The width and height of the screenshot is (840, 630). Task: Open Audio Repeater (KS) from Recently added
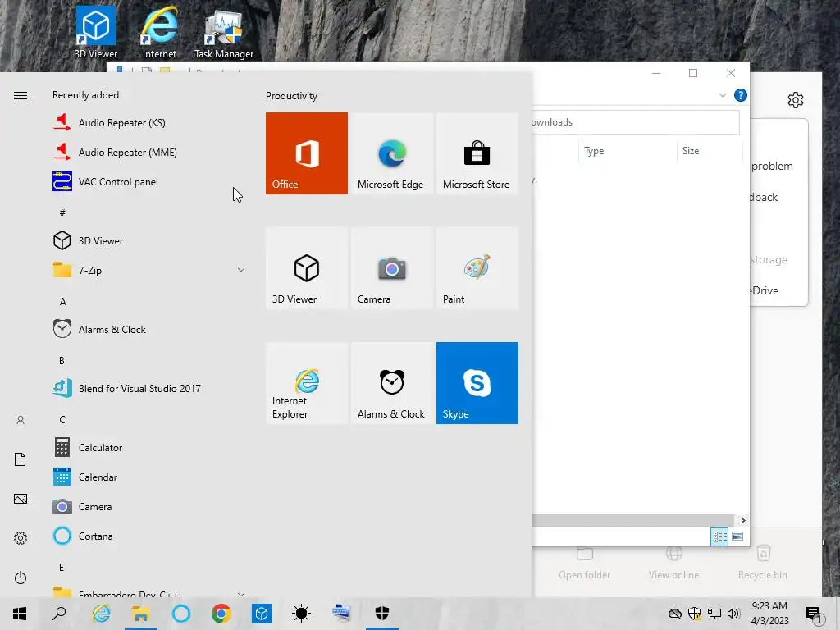[x=149, y=123]
